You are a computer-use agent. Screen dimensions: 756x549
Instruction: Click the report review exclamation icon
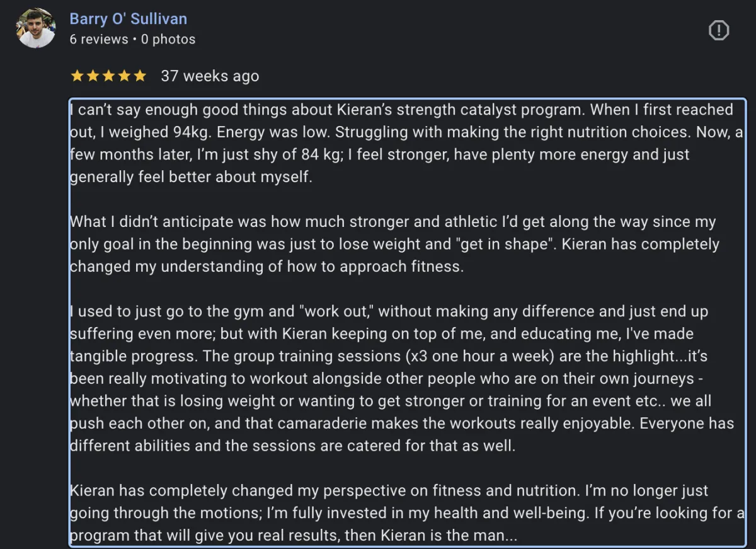[719, 30]
